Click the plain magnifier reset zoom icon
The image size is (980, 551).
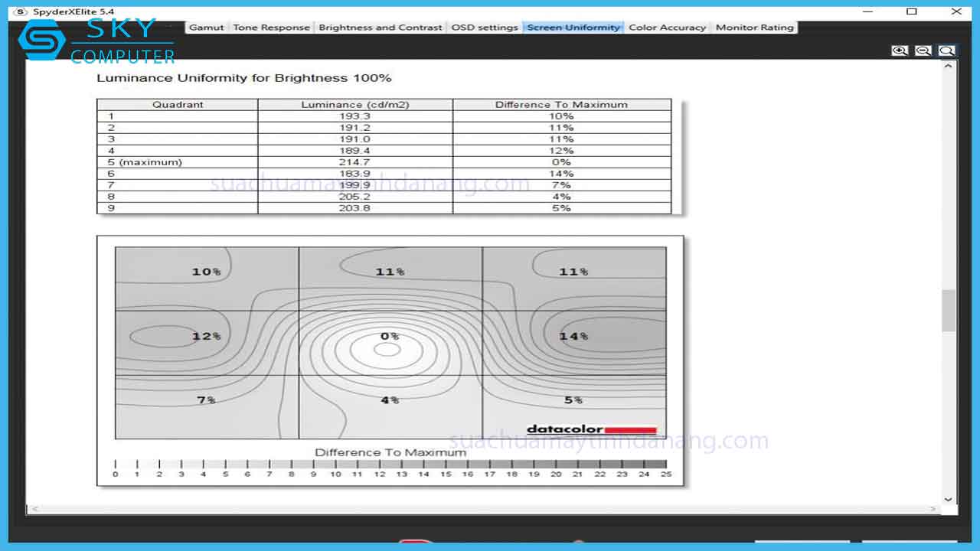pos(947,51)
